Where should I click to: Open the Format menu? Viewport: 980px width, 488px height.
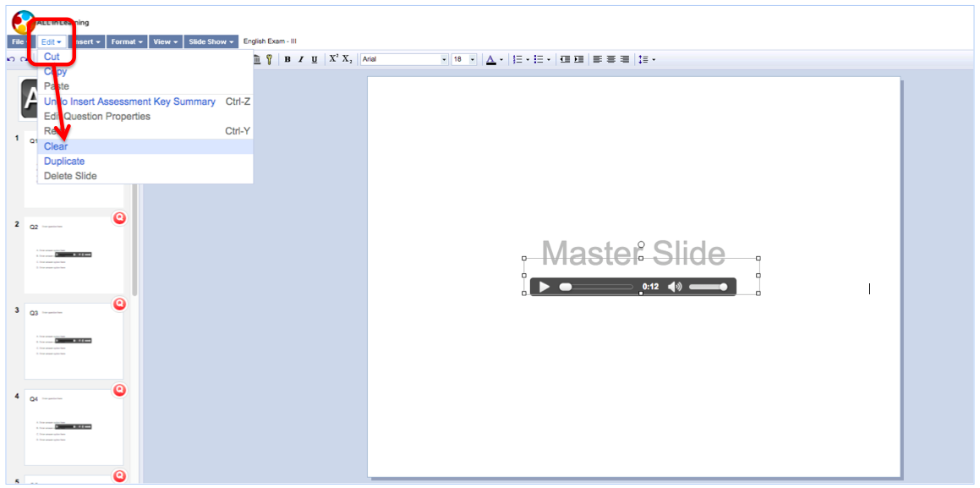[x=126, y=41]
